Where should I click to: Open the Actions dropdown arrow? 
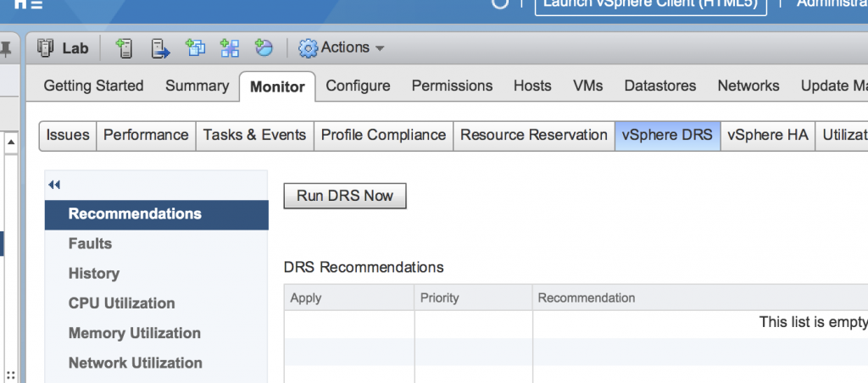(380, 48)
